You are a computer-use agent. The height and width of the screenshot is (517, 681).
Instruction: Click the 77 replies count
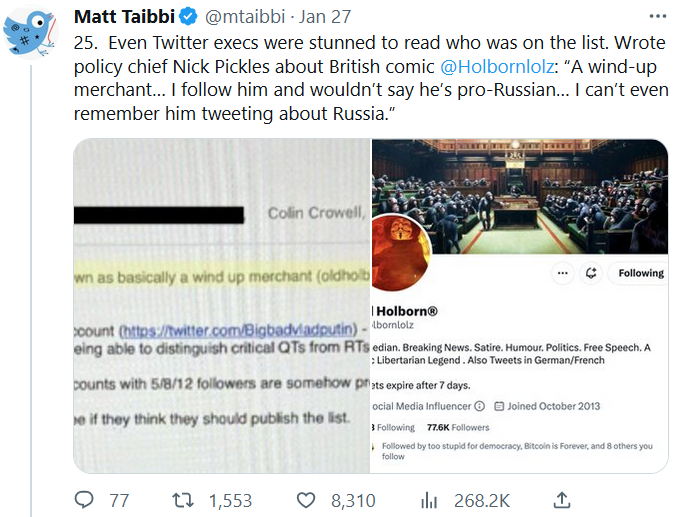pos(119,499)
